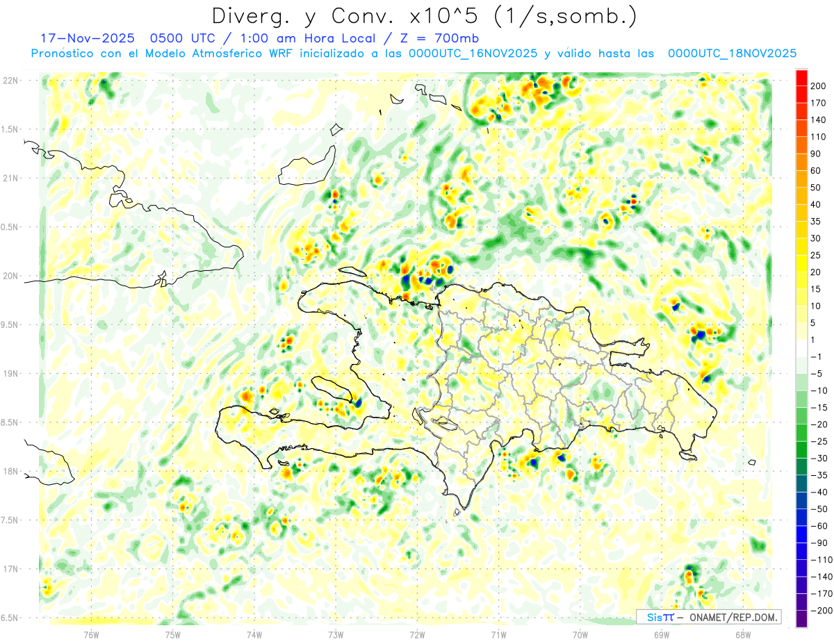Click the '70W' longitude label

pos(580,634)
